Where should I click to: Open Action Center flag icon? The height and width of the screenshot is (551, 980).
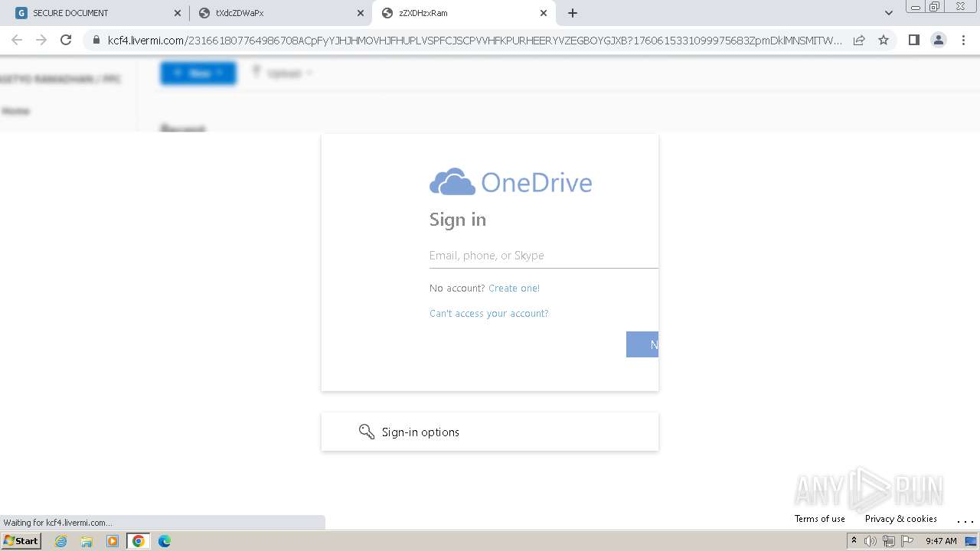coord(906,541)
